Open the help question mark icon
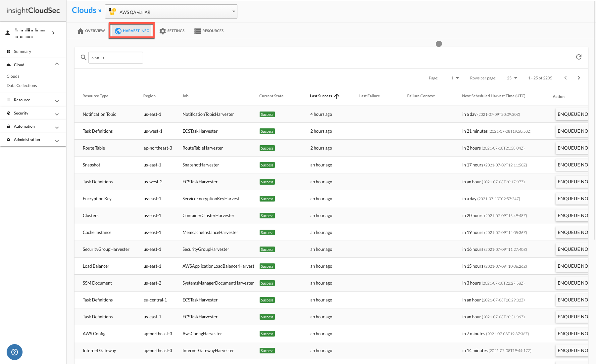Image resolution: width=596 pixels, height=364 pixels. click(15, 352)
